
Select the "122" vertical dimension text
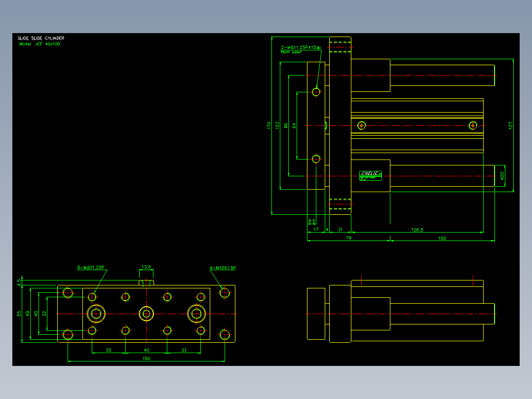(277, 125)
